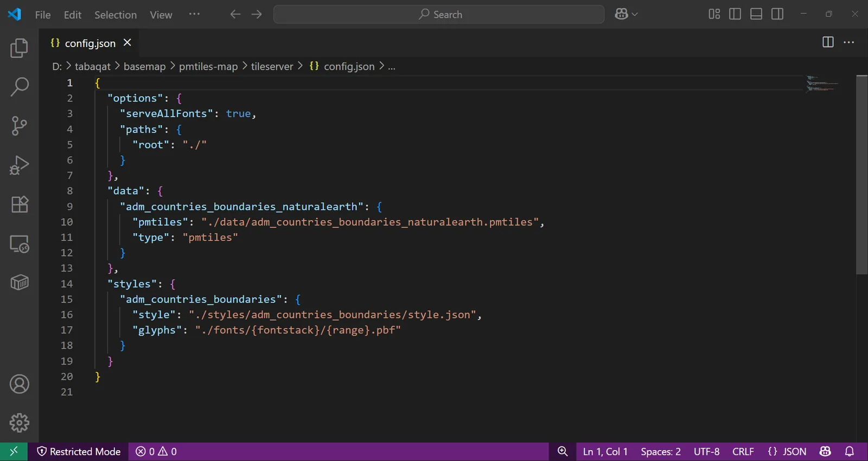Select language mode JSON
The image size is (868, 461).
coord(787,451)
